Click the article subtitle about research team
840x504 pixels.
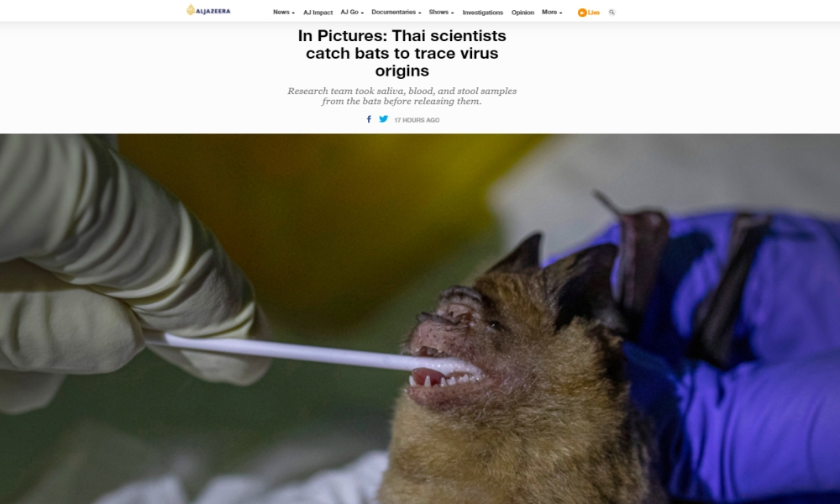(x=402, y=96)
